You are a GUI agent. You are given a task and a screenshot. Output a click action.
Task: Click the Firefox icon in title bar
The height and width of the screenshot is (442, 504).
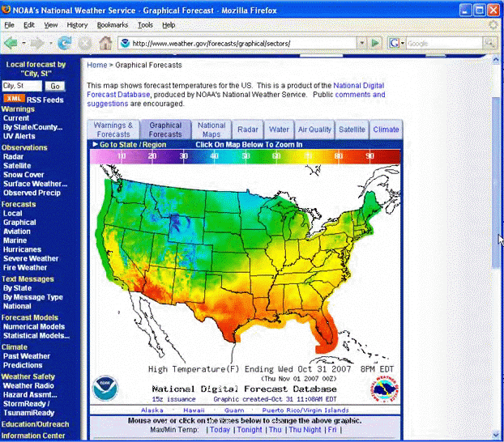(6, 10)
